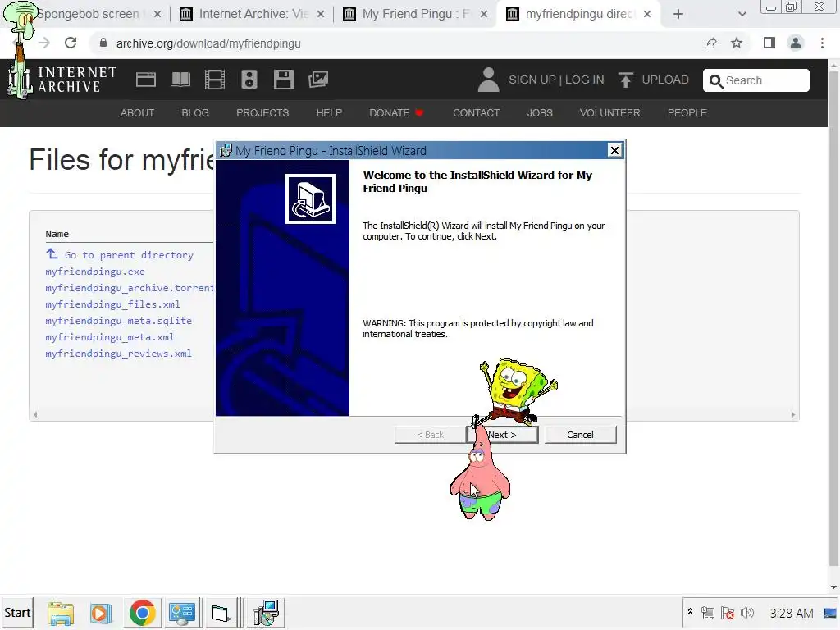
Task: Click the lock icon in the address bar
Action: [103, 43]
